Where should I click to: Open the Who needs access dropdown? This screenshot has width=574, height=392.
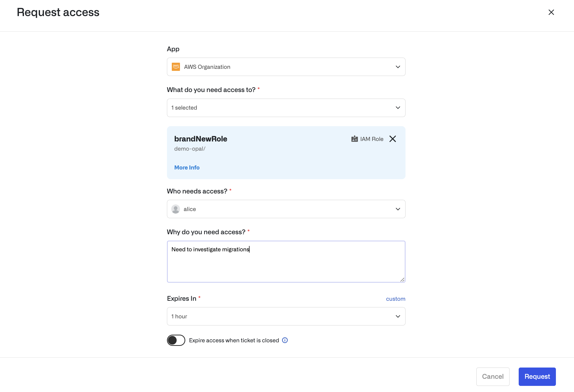coord(286,209)
